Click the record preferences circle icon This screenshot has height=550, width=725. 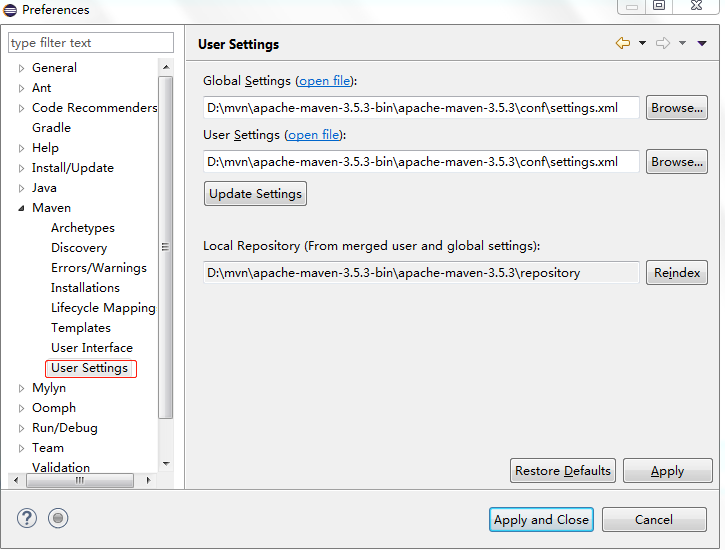tap(58, 518)
